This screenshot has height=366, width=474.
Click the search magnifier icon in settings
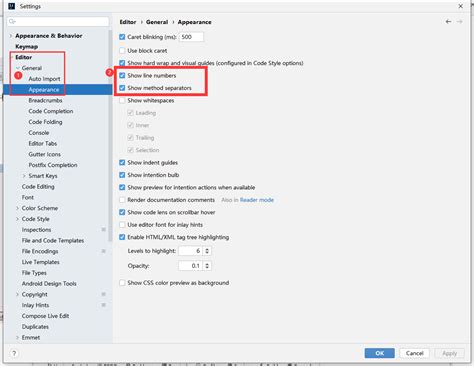(x=12, y=22)
